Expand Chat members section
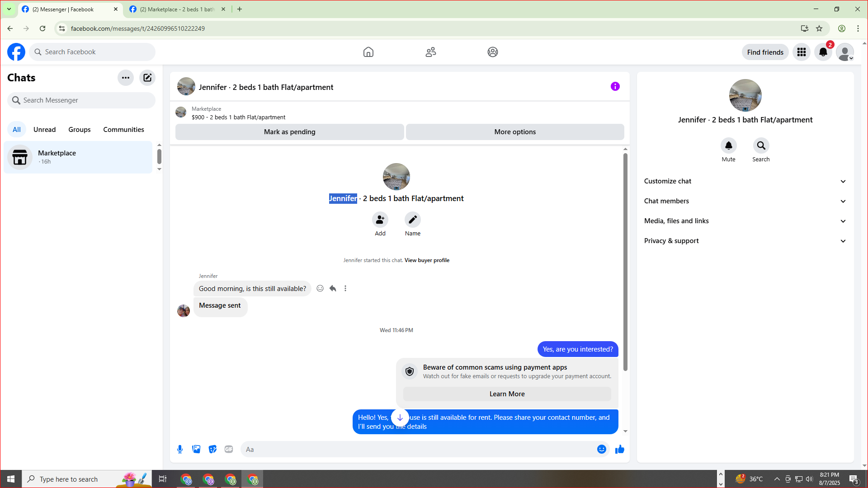The height and width of the screenshot is (488, 868). (x=745, y=201)
